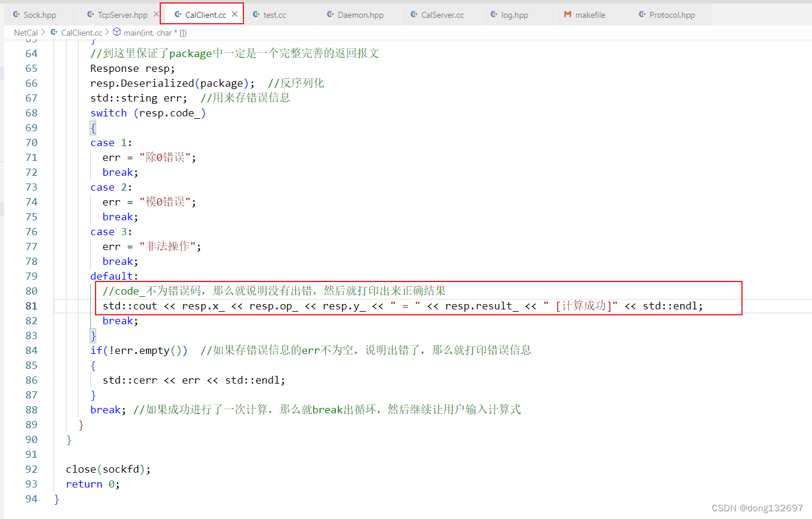Close the TcpServer.hpp tab
Screen dimensions: 812x519
click(x=156, y=14)
